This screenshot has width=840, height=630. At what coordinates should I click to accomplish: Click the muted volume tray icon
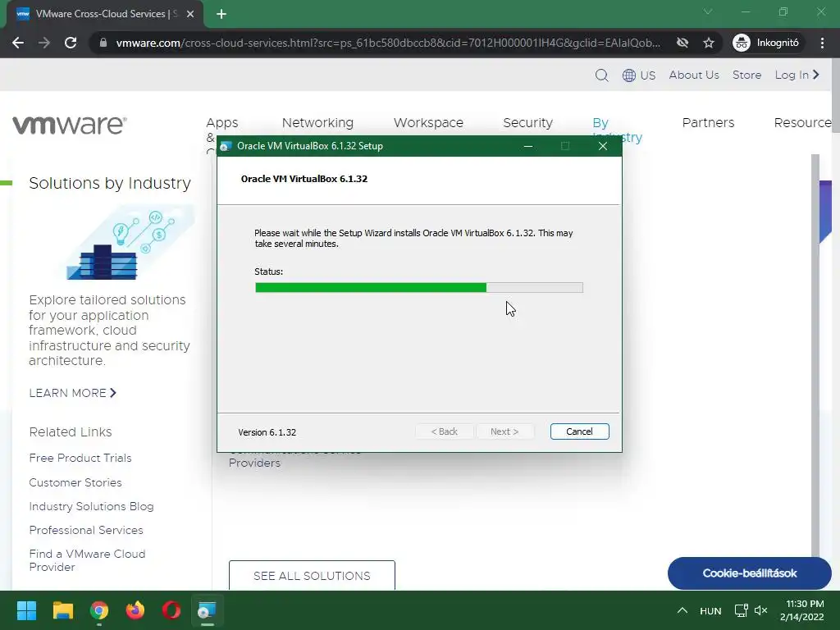coord(760,610)
